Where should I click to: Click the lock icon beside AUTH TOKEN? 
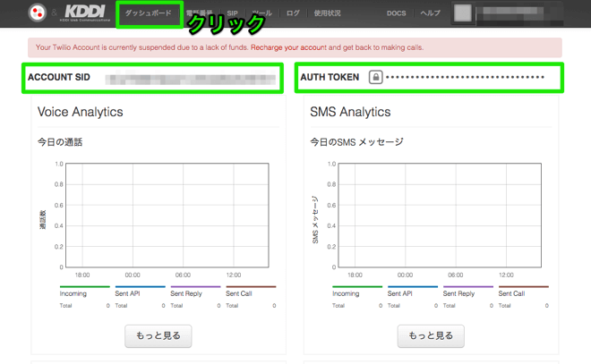tap(375, 77)
